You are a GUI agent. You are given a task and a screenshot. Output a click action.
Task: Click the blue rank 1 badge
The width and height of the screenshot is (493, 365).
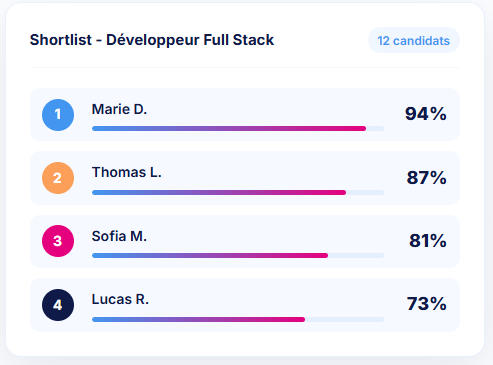(x=58, y=115)
